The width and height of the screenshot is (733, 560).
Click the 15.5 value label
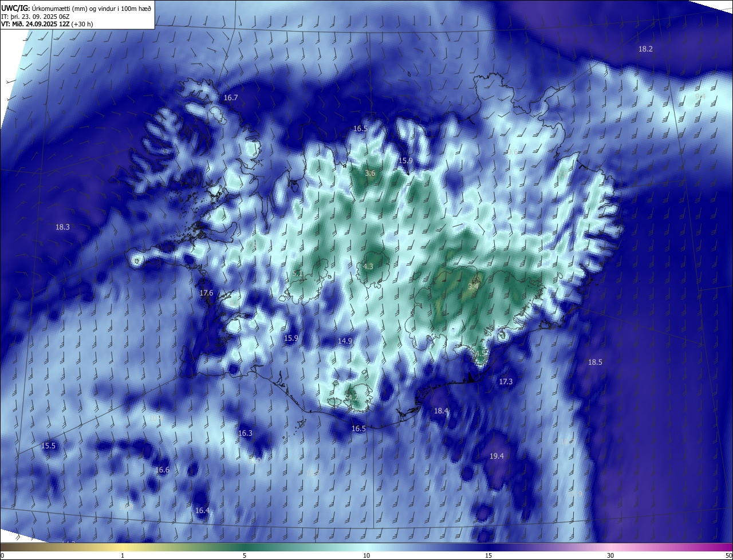[49, 446]
